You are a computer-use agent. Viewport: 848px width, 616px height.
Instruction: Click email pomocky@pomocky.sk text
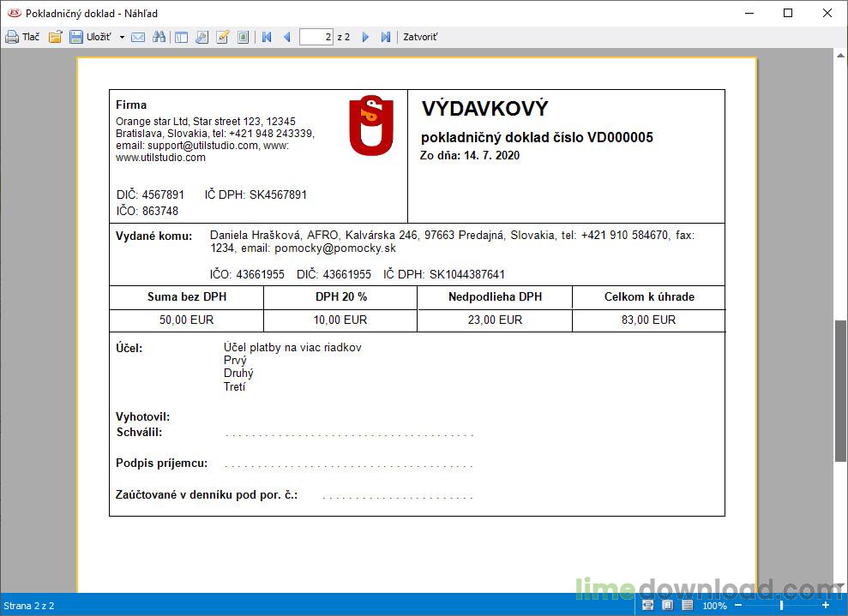click(x=334, y=248)
